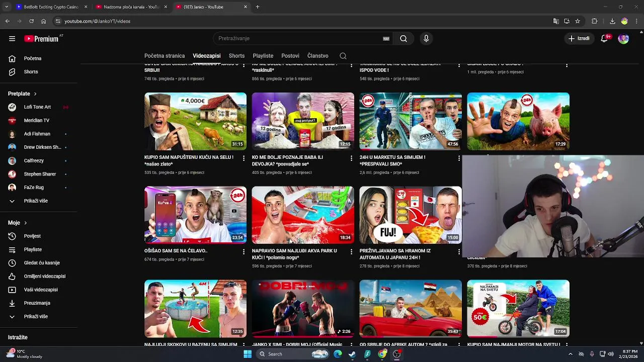The image size is (644, 362).
Task: Open Microsoft Edge from taskbar
Action: tap(338, 354)
